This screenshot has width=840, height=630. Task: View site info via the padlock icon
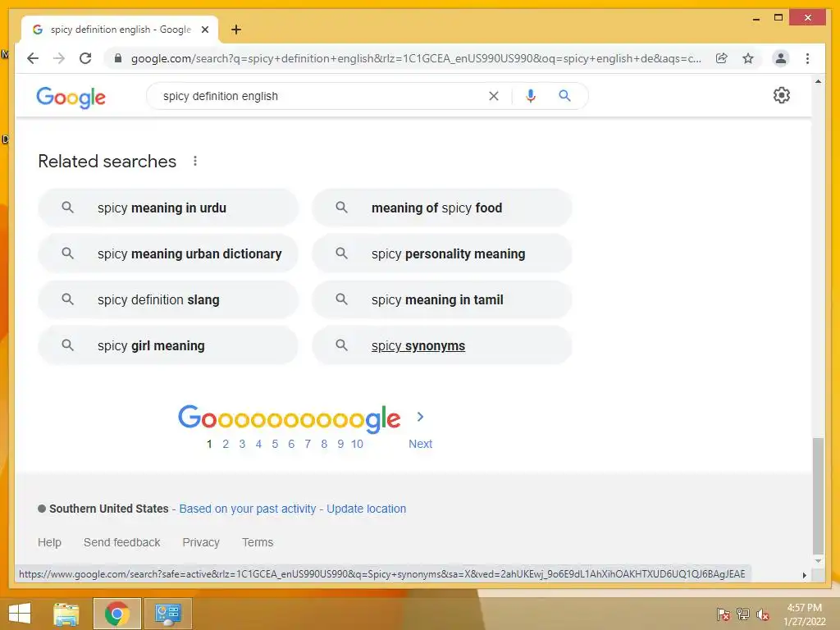tap(118, 58)
